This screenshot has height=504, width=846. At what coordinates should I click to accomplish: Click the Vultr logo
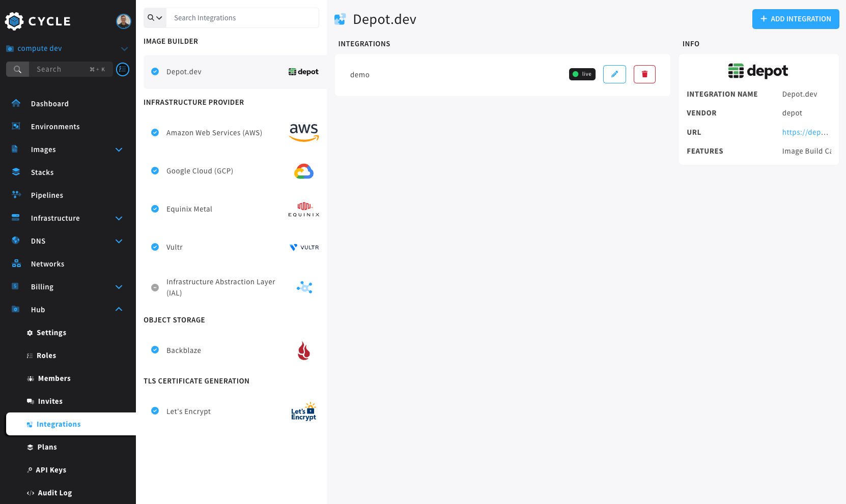304,247
